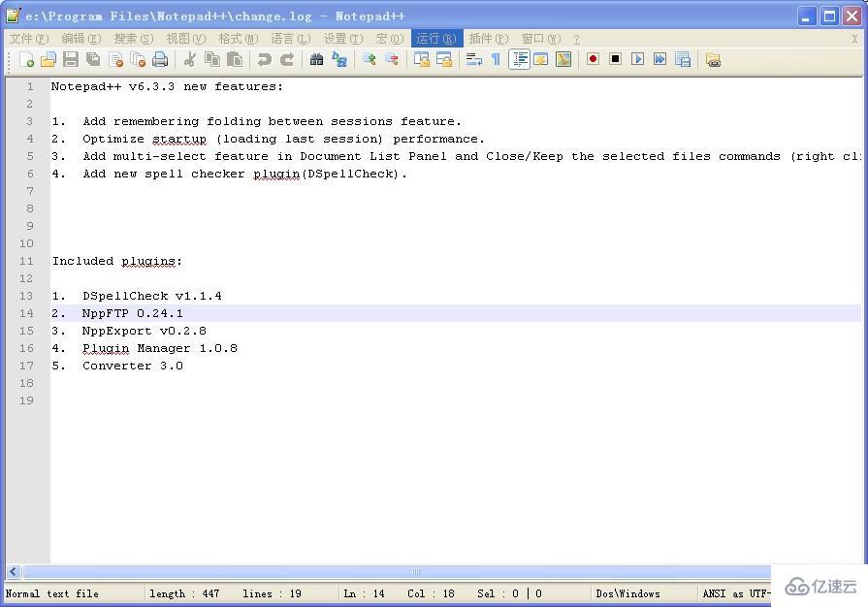Click the "DSpellCheck v1.1.4" line

pyautogui.click(x=152, y=296)
